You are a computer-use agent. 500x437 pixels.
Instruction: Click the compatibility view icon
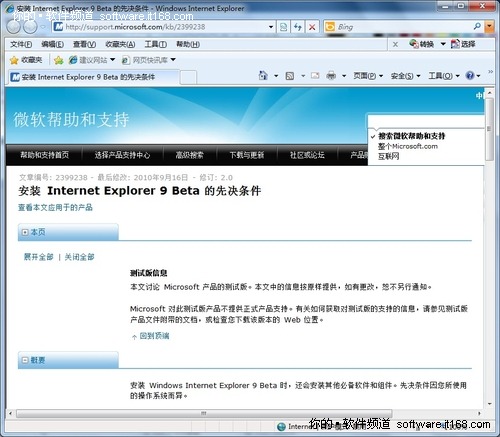point(283,27)
